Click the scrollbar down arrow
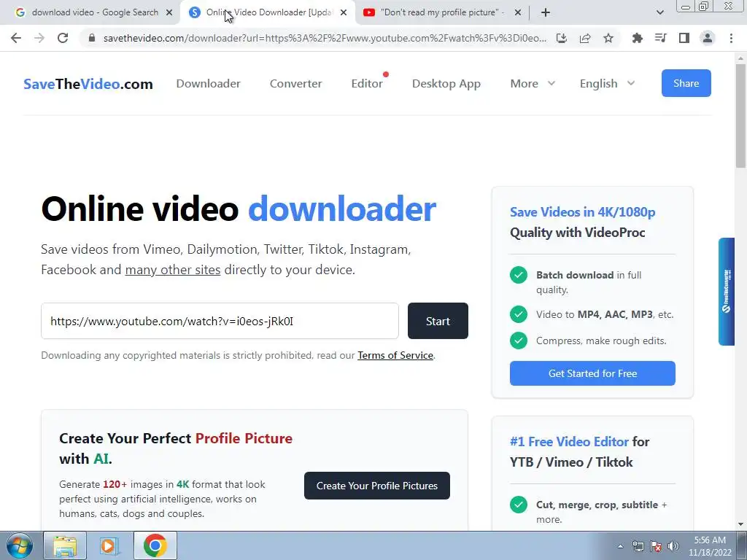Screen dimensions: 747x560 (x=740, y=524)
